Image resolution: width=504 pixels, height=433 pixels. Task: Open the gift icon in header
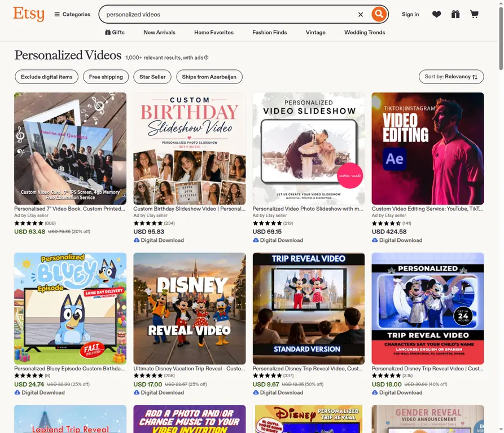tap(455, 14)
